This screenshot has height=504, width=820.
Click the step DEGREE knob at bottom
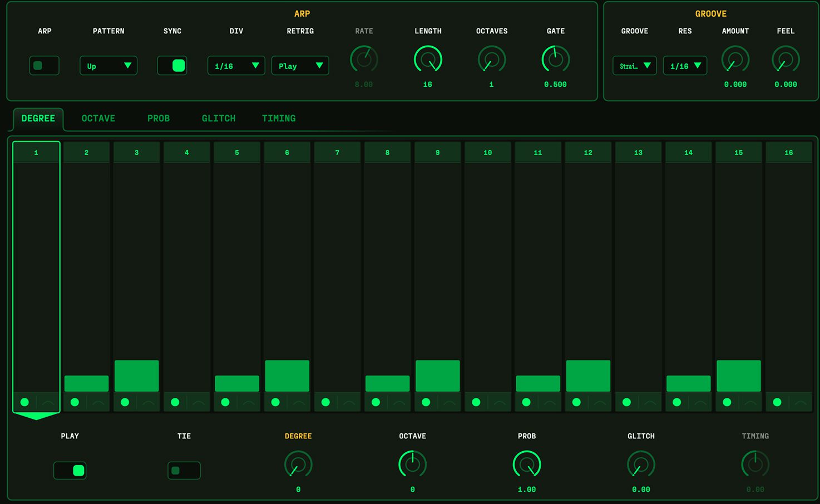[298, 464]
